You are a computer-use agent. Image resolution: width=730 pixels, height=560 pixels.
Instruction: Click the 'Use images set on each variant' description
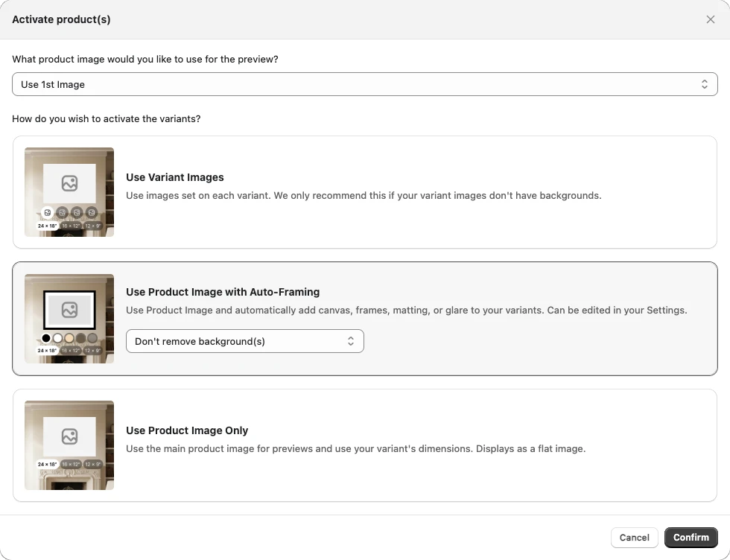click(364, 196)
